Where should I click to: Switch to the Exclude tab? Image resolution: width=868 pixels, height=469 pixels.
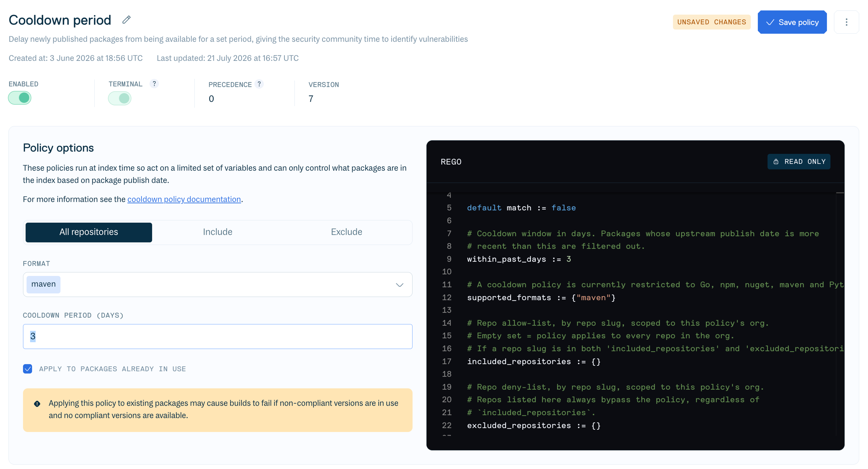(x=346, y=232)
